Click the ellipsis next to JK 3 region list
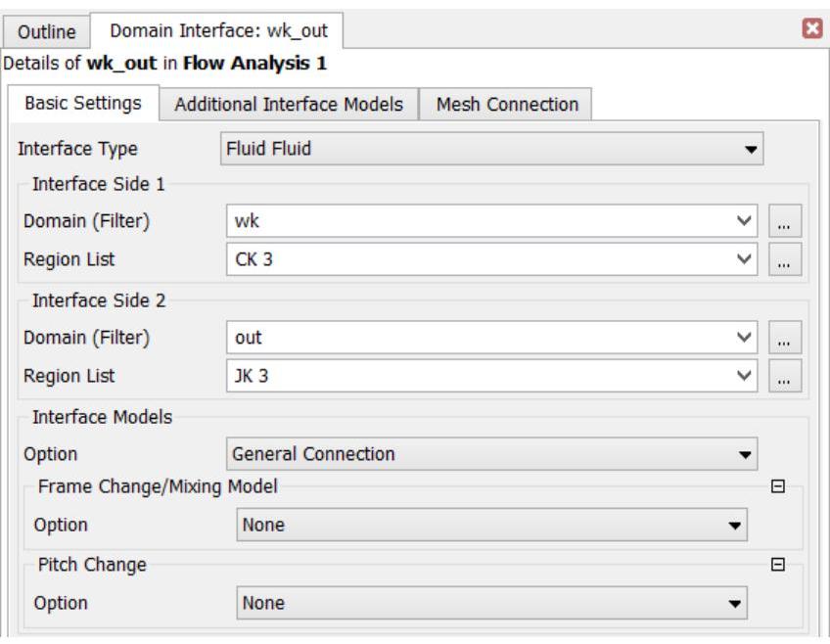 click(x=785, y=376)
